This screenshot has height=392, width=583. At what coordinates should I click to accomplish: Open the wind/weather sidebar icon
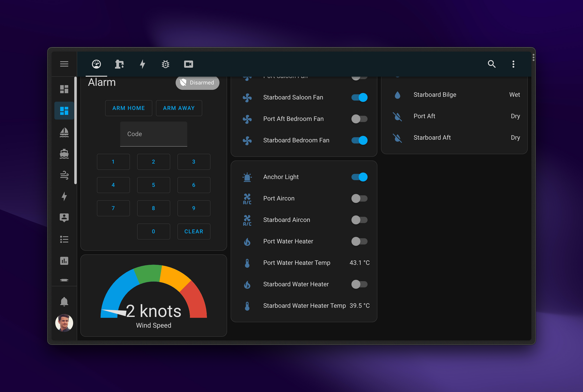(x=64, y=174)
